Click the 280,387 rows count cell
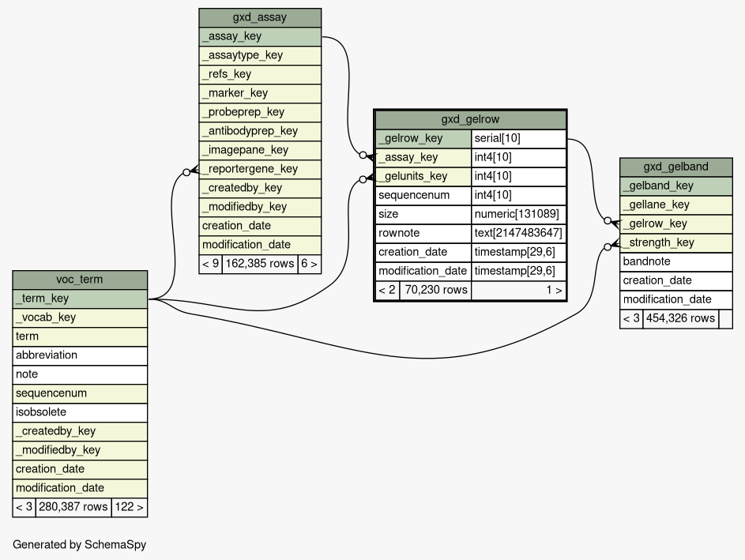This screenshot has width=745, height=560. (73, 507)
